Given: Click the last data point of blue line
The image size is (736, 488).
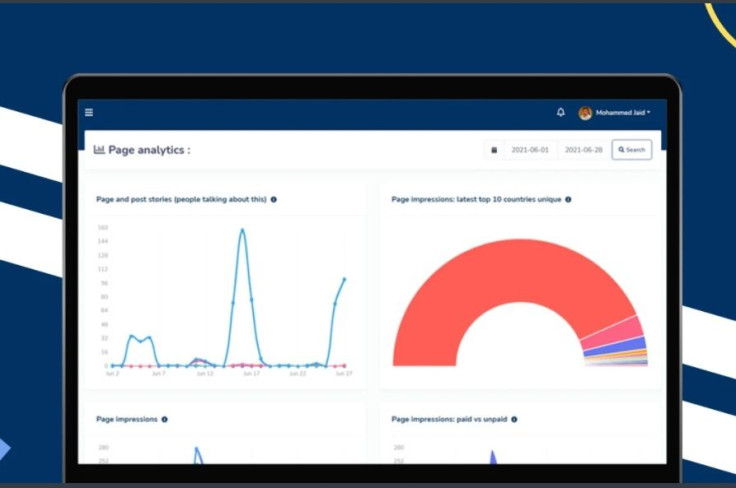Looking at the screenshot, I should pyautogui.click(x=345, y=279).
